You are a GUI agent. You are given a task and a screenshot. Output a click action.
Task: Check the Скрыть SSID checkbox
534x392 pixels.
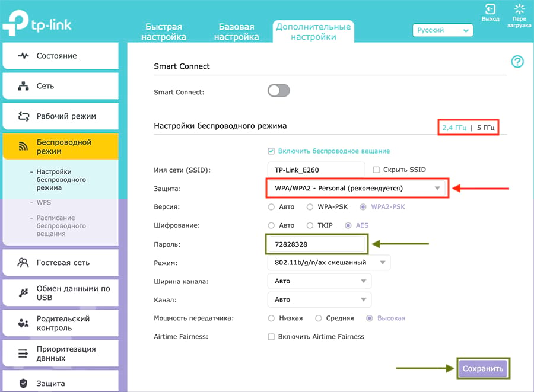(376, 170)
